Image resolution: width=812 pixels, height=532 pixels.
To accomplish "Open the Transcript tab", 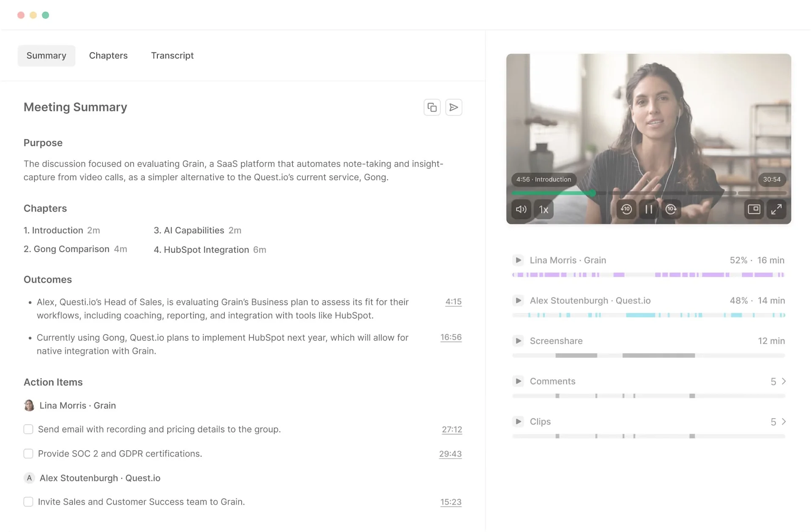I will [172, 56].
